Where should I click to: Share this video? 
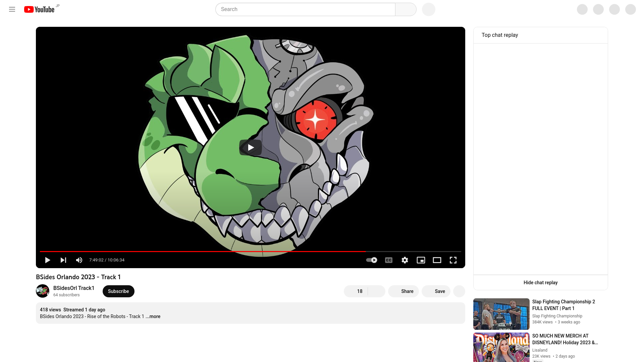pos(404,291)
